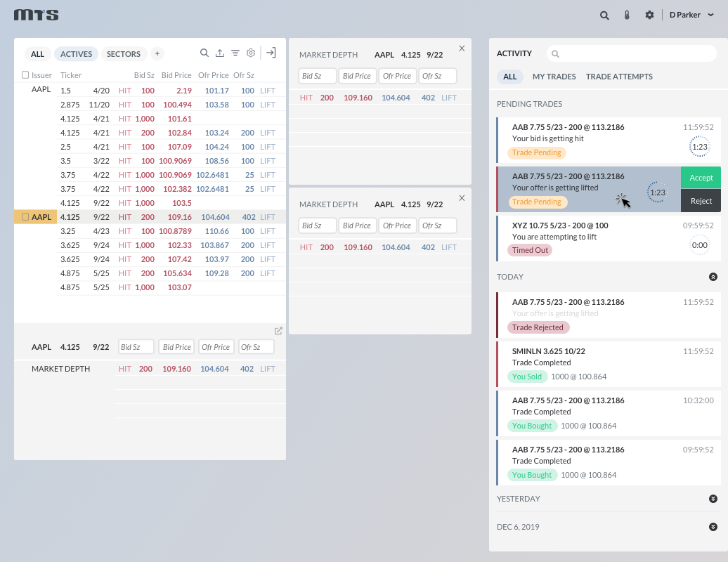The image size is (728, 562).
Task: Pop out the bottom market depth section
Action: (278, 331)
